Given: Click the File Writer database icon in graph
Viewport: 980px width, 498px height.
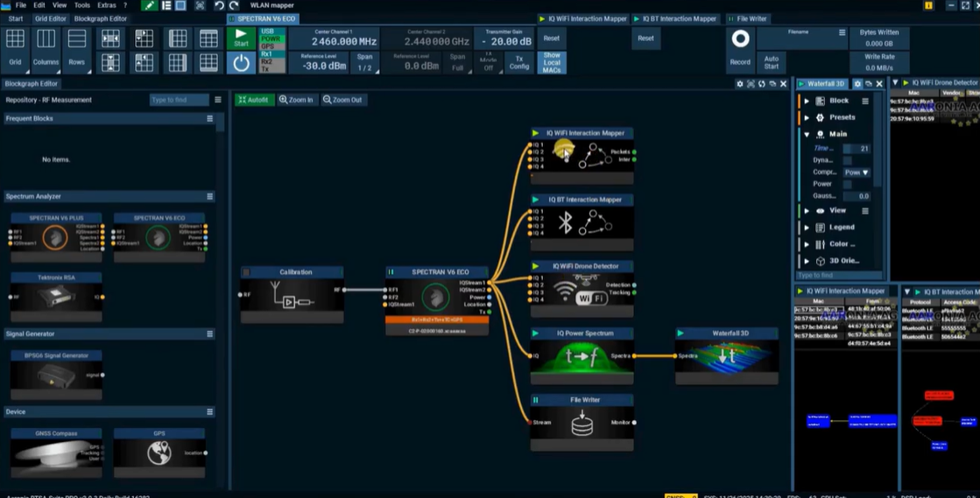Looking at the screenshot, I should [x=582, y=423].
